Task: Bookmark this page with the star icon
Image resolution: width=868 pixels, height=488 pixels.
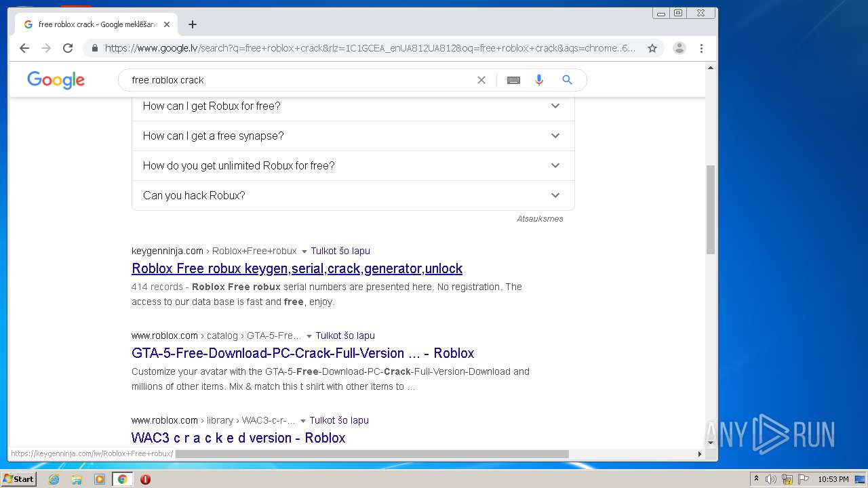Action: [652, 48]
